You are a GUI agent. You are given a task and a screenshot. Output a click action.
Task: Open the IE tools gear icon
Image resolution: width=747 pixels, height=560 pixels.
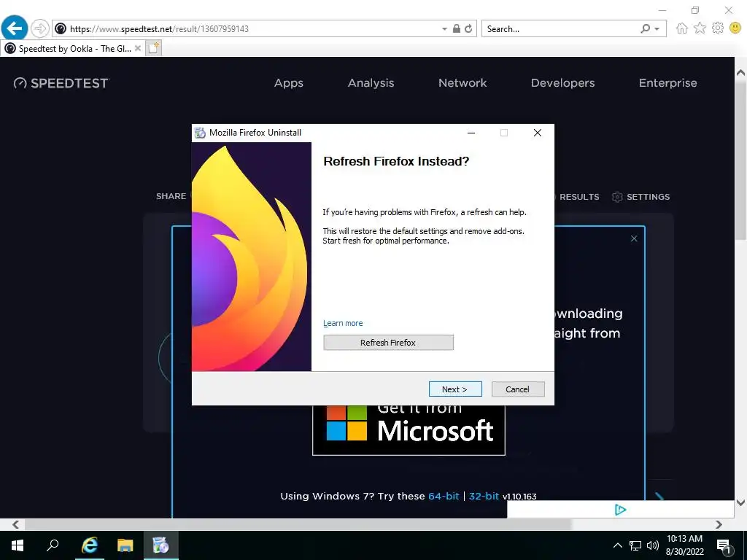(x=718, y=28)
